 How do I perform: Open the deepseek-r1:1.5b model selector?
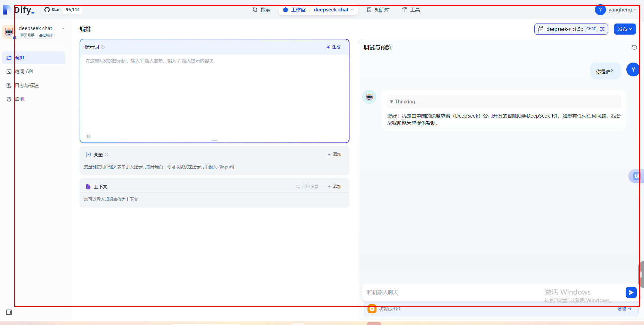click(571, 29)
